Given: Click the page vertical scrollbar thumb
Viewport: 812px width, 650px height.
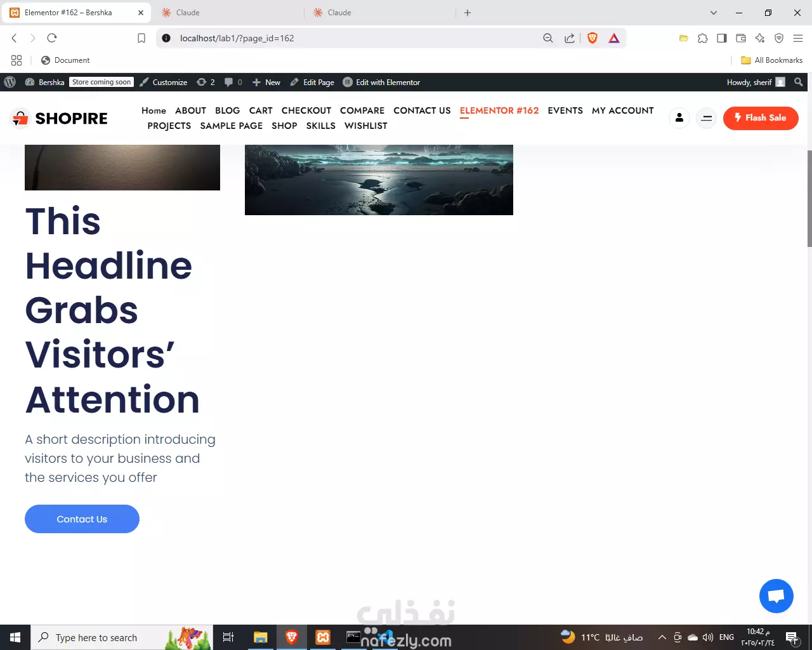Looking at the screenshot, I should pos(809,198).
